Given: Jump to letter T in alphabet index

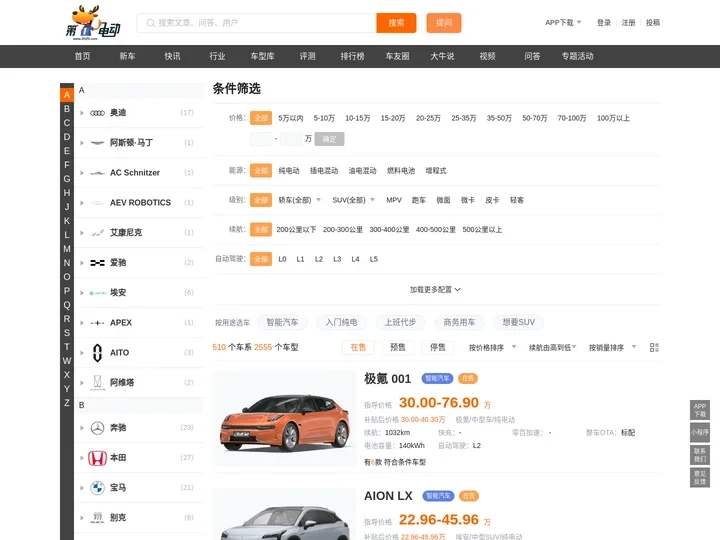Looking at the screenshot, I should click(67, 347).
